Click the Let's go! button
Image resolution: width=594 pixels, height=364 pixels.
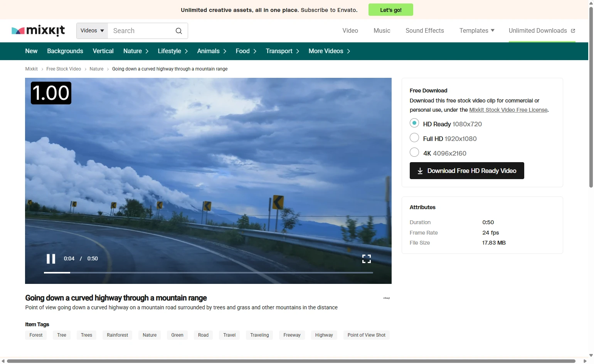pos(390,10)
